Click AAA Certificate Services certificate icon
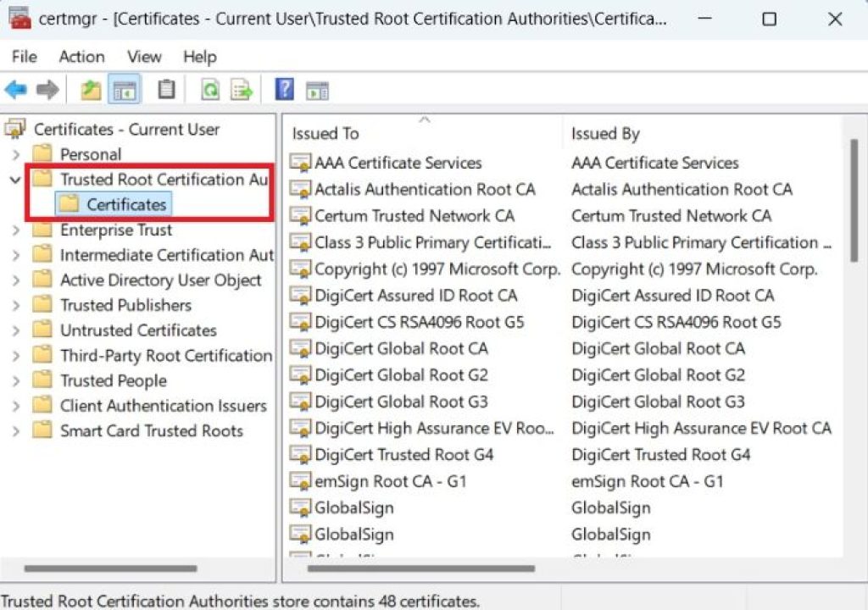This screenshot has width=868, height=610. coord(301,163)
